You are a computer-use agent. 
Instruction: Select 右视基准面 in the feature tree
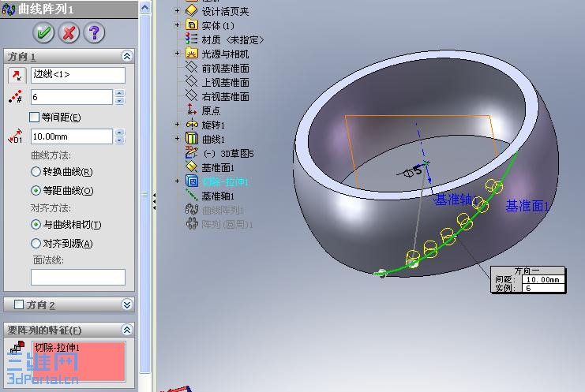(x=225, y=97)
